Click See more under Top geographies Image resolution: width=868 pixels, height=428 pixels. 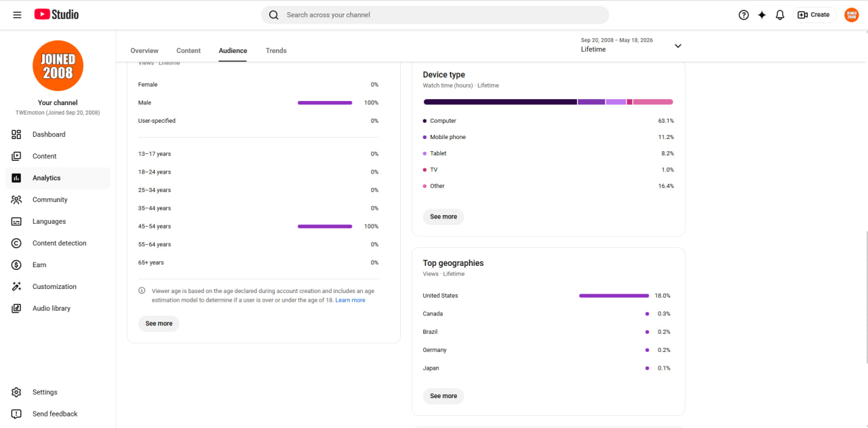(443, 396)
